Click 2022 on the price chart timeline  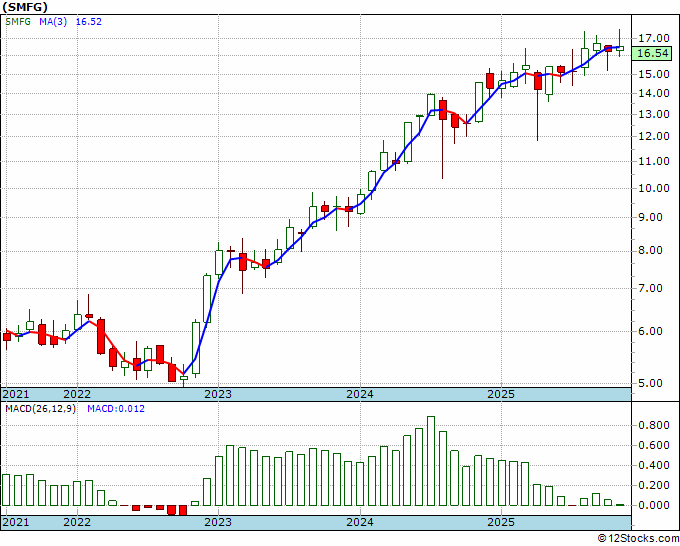[77, 394]
